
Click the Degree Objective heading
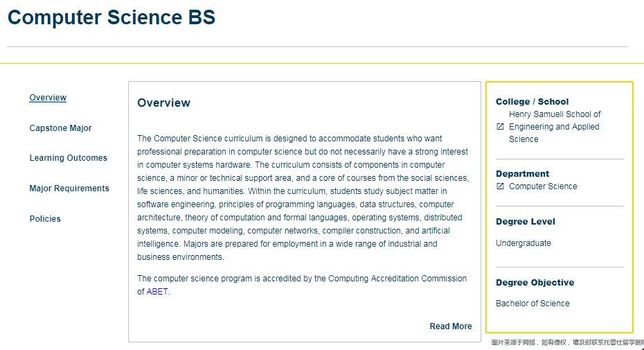click(535, 283)
